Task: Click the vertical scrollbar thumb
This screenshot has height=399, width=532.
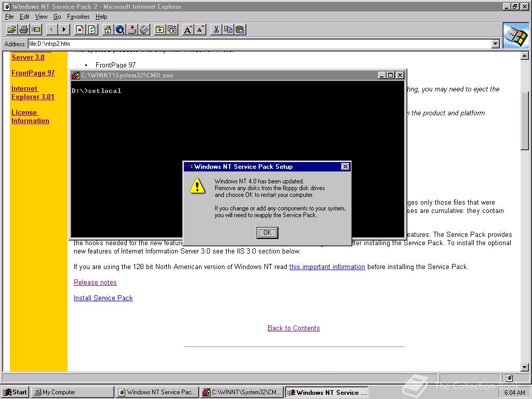Action: click(525, 121)
